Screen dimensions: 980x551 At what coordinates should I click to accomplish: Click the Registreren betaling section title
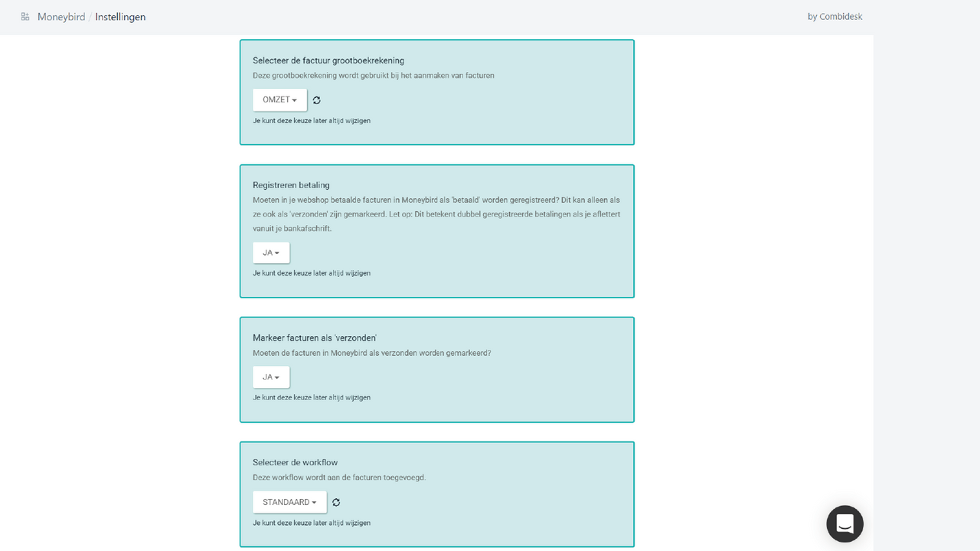(291, 185)
